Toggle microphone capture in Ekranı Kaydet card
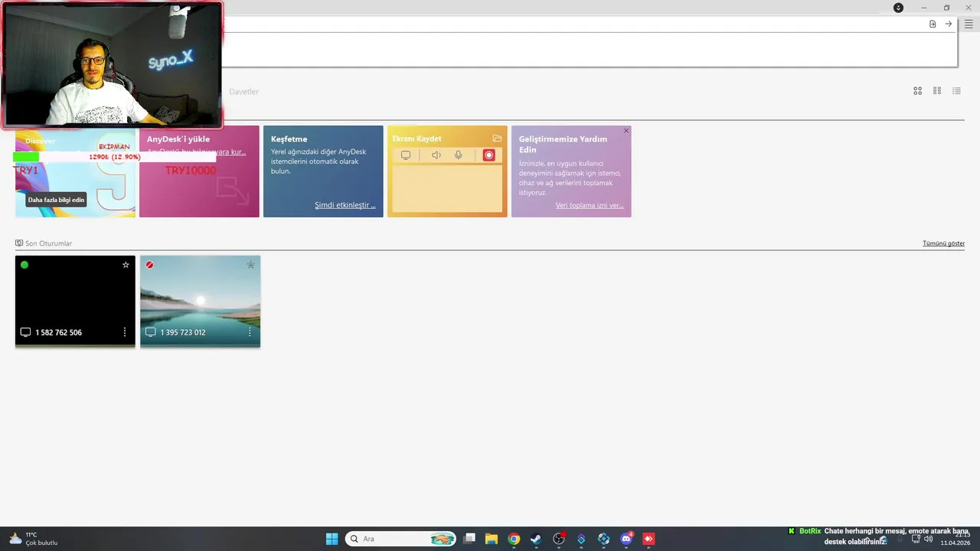This screenshot has width=980, height=551. (x=458, y=155)
